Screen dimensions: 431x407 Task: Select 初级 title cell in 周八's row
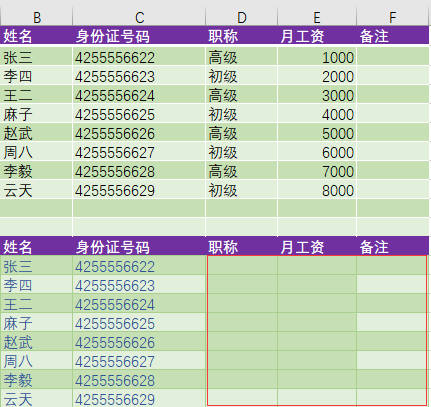(241, 152)
